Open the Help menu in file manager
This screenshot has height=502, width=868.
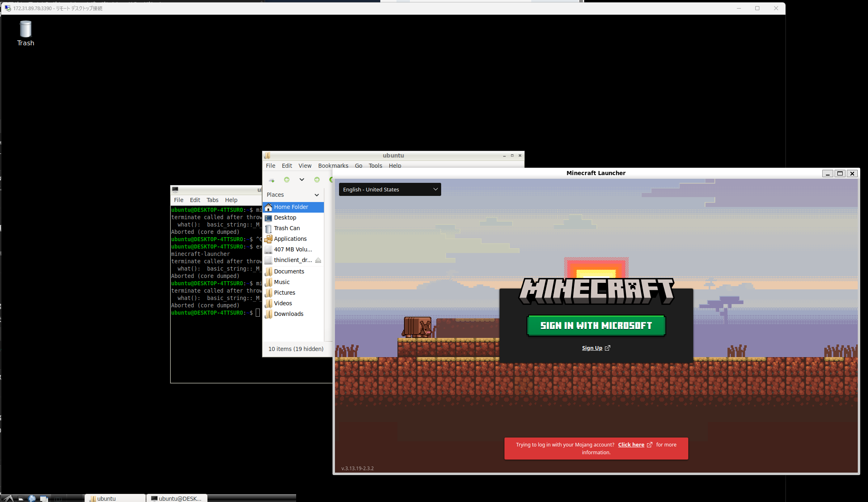click(395, 166)
